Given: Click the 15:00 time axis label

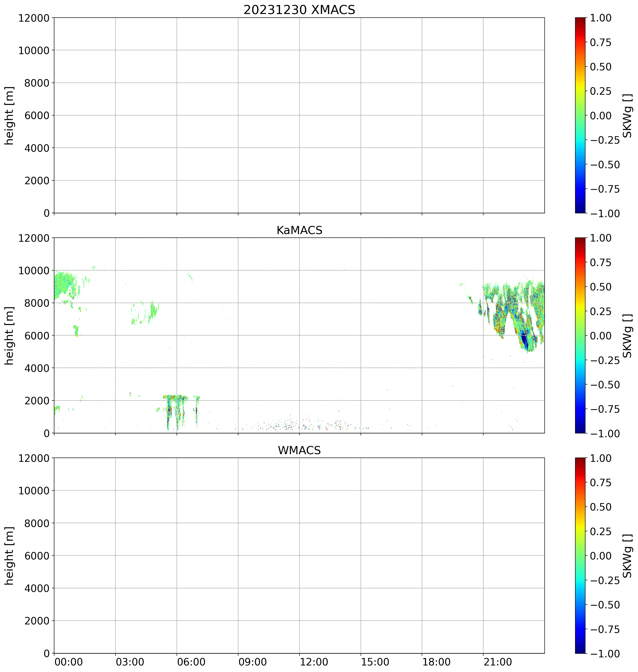Looking at the screenshot, I should click(x=375, y=662).
